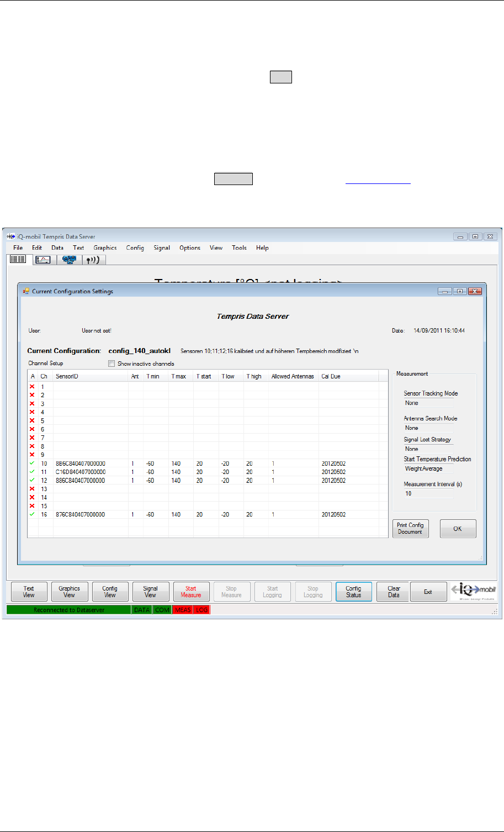Click the OK button in the settings dialog
Viewport: 504px width, 832px height.
coord(458,529)
